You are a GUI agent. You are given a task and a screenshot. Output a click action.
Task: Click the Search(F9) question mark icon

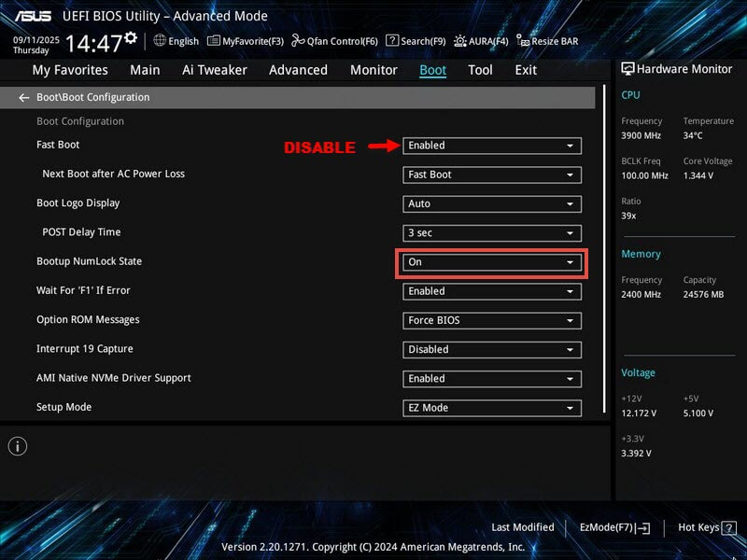(392, 40)
